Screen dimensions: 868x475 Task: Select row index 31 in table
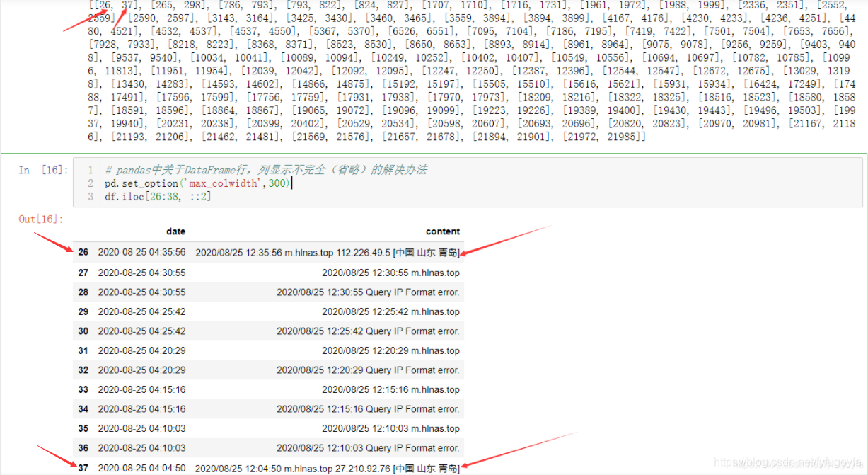click(x=83, y=350)
